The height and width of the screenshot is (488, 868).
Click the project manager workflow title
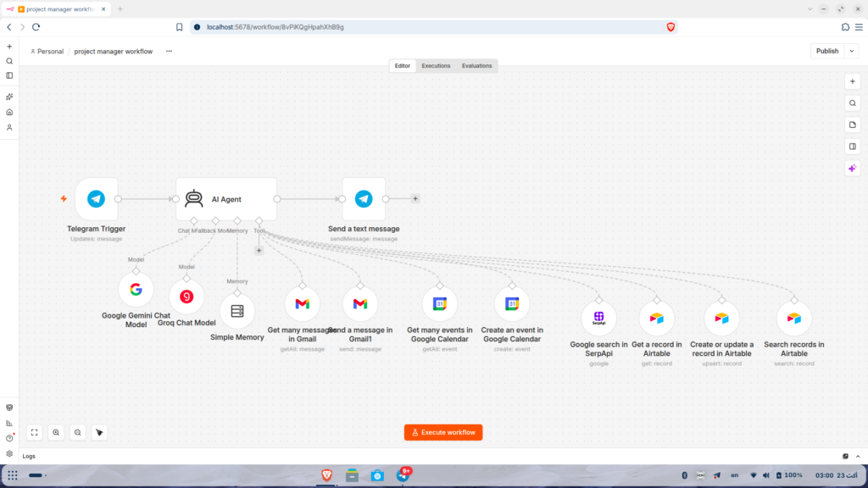click(114, 52)
